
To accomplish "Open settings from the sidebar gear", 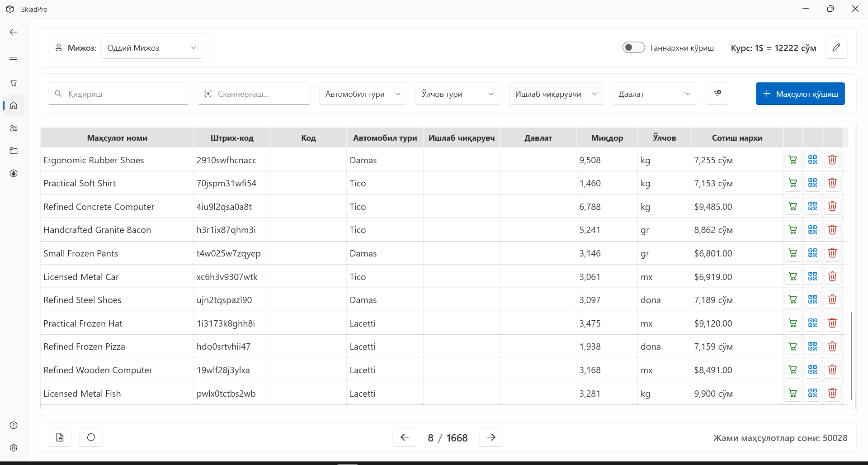I will pos(14,448).
